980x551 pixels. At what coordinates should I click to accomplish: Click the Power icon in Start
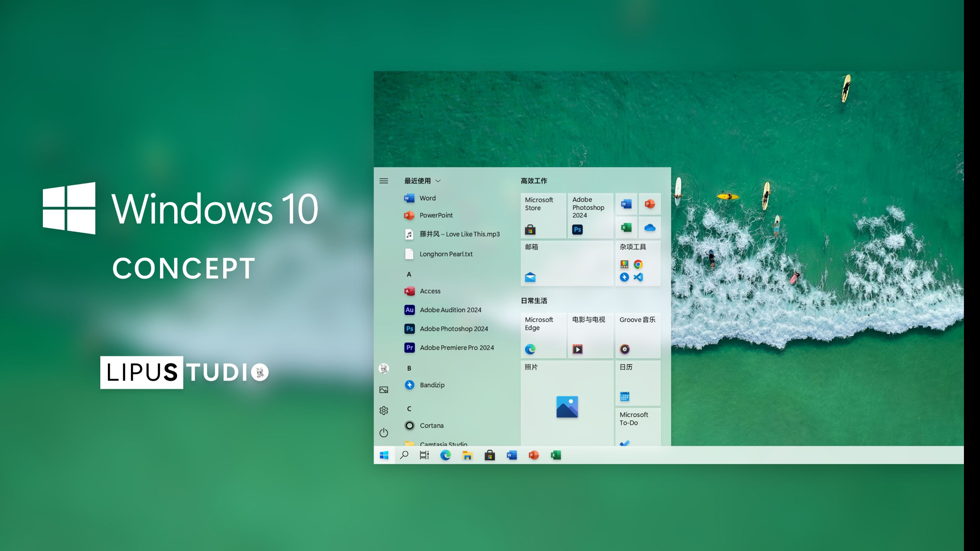(384, 433)
